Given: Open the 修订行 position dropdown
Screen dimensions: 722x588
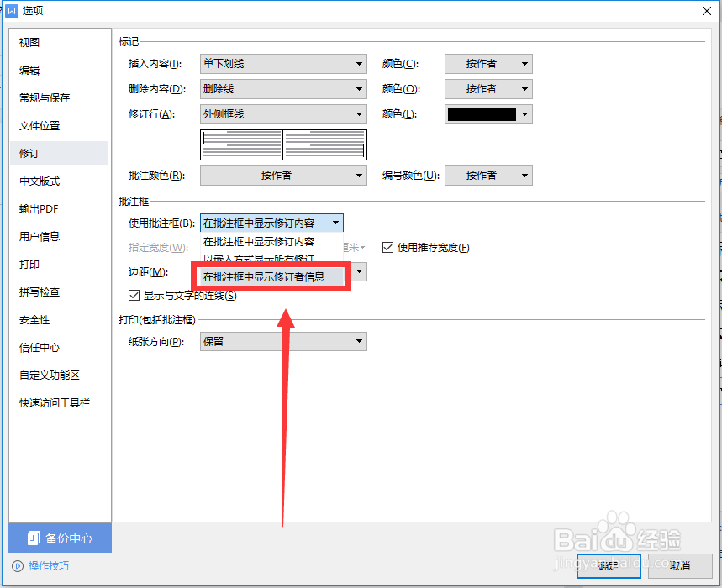Looking at the screenshot, I should [283, 114].
